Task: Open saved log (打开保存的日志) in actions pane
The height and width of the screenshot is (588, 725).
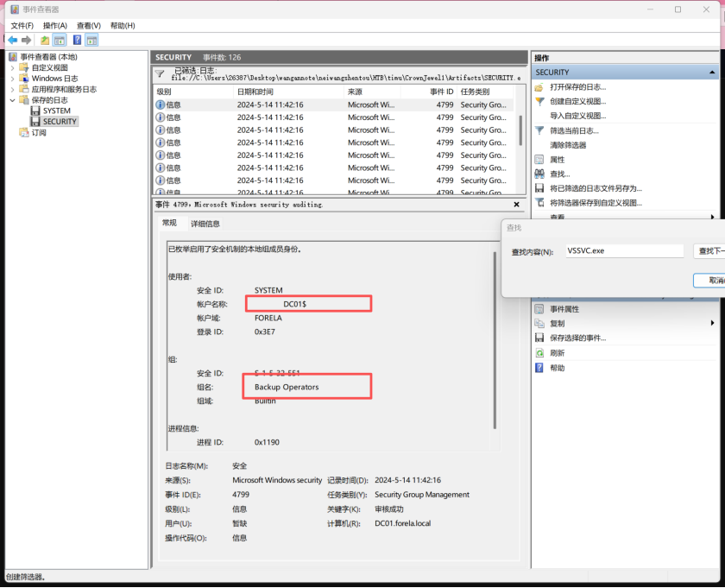Action: coord(577,87)
